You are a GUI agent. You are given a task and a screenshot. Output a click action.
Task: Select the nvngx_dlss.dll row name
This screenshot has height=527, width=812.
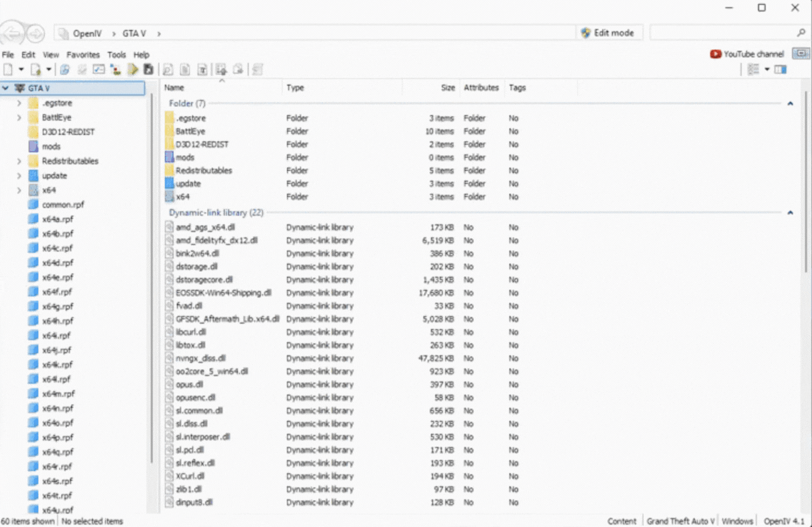pos(201,358)
